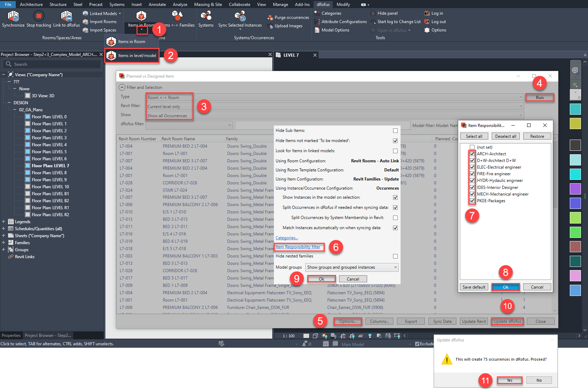Viewport: 588px width, 389px height.
Task: Click the Purge occurrences icon
Action: tap(270, 18)
